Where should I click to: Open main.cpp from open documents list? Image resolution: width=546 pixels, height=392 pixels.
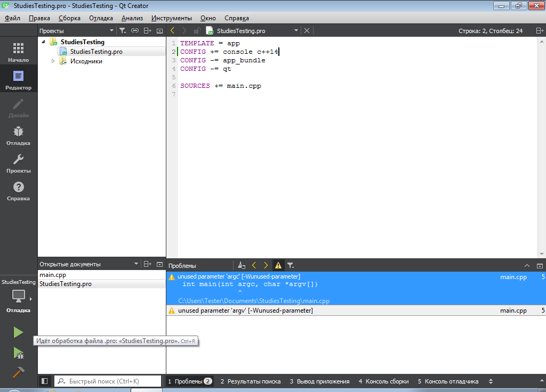click(x=52, y=275)
